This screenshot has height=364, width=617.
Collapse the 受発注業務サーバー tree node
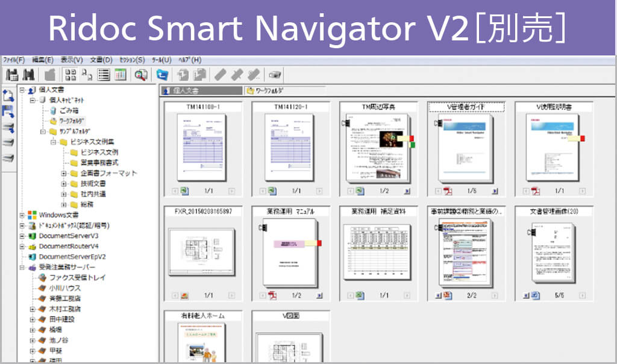click(x=22, y=267)
